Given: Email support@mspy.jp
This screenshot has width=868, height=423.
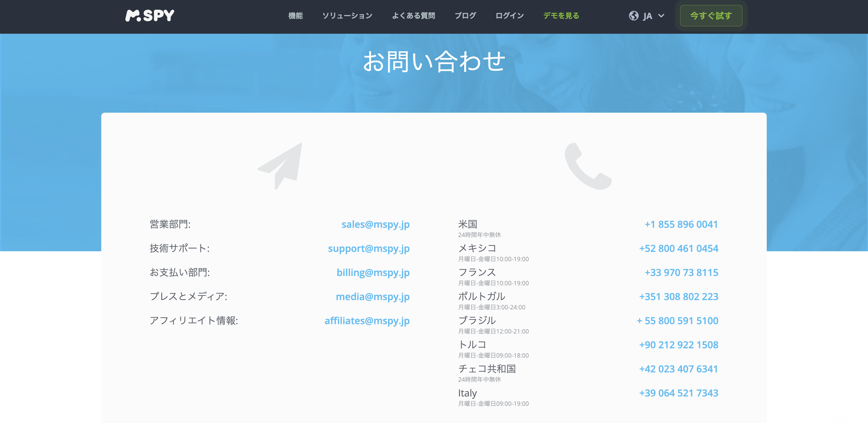Looking at the screenshot, I should pyautogui.click(x=369, y=249).
